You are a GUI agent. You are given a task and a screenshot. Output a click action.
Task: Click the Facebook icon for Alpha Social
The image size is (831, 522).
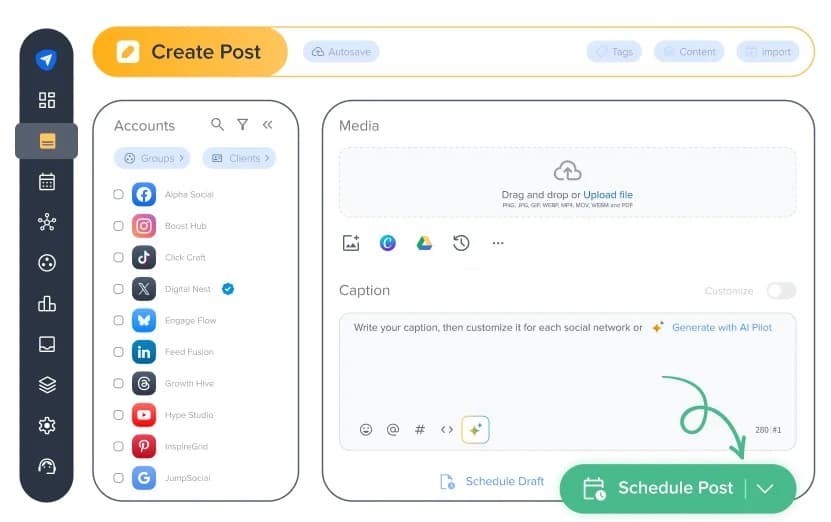[144, 194]
